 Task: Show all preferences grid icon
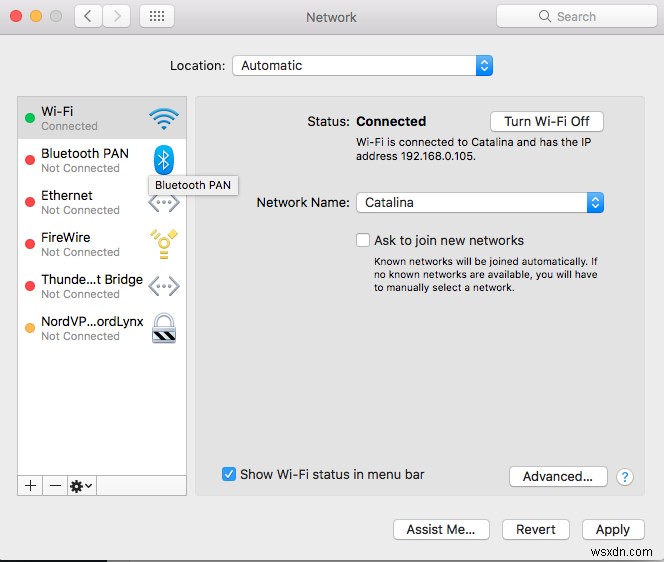(157, 16)
